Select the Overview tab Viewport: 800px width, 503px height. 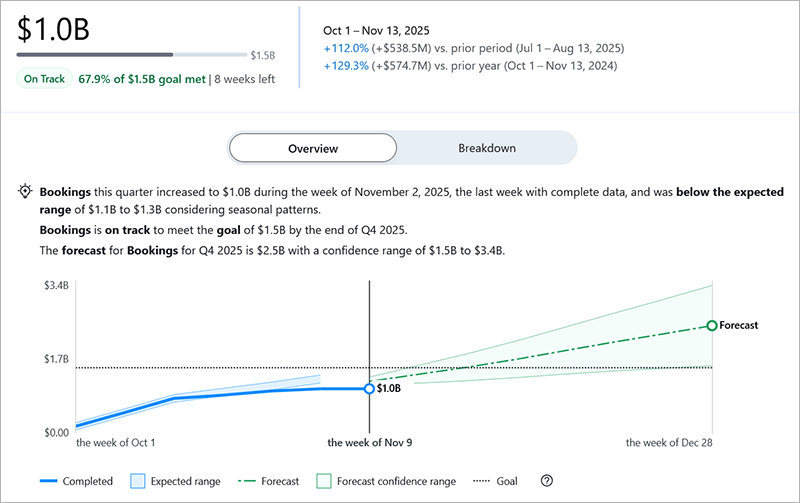pos(313,148)
